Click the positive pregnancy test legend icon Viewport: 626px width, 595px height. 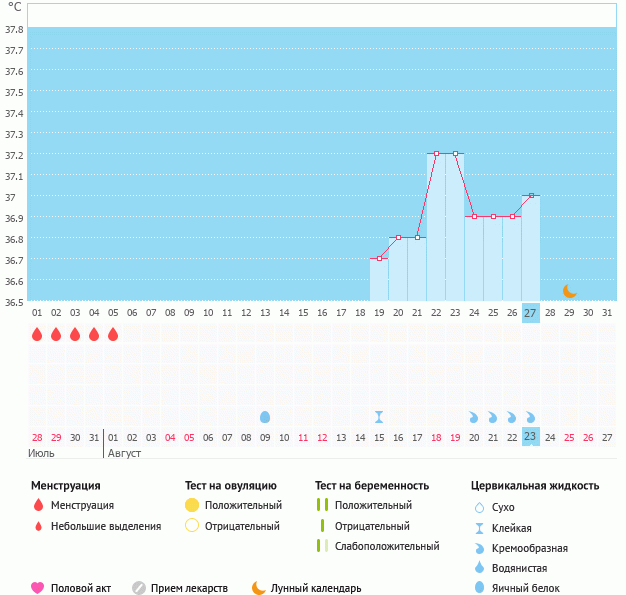(321, 505)
